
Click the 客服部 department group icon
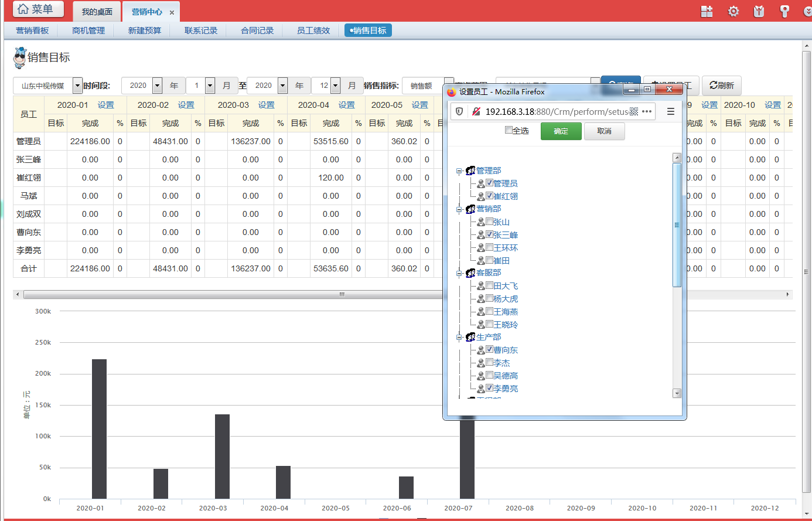click(x=470, y=273)
